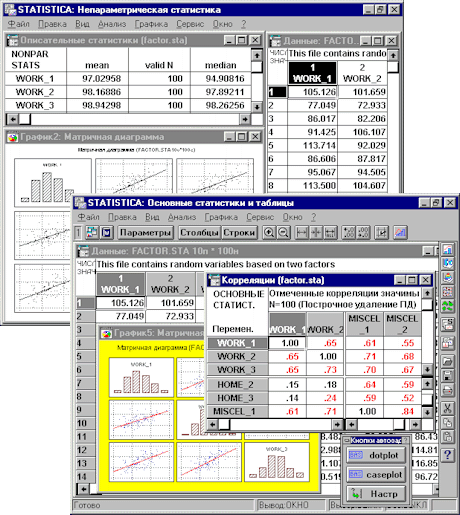This screenshot has width=460, height=515.
Task: Click the Столбцы button
Action: click(199, 232)
